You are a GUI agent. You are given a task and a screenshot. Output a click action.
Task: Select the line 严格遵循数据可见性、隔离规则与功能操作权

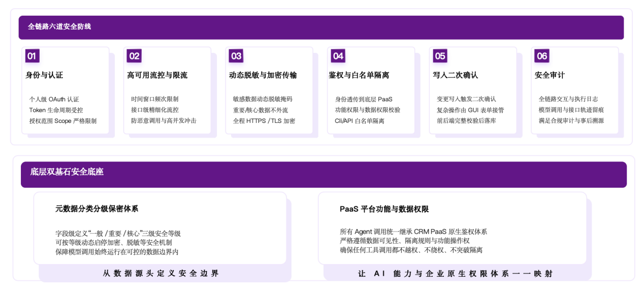point(405,241)
